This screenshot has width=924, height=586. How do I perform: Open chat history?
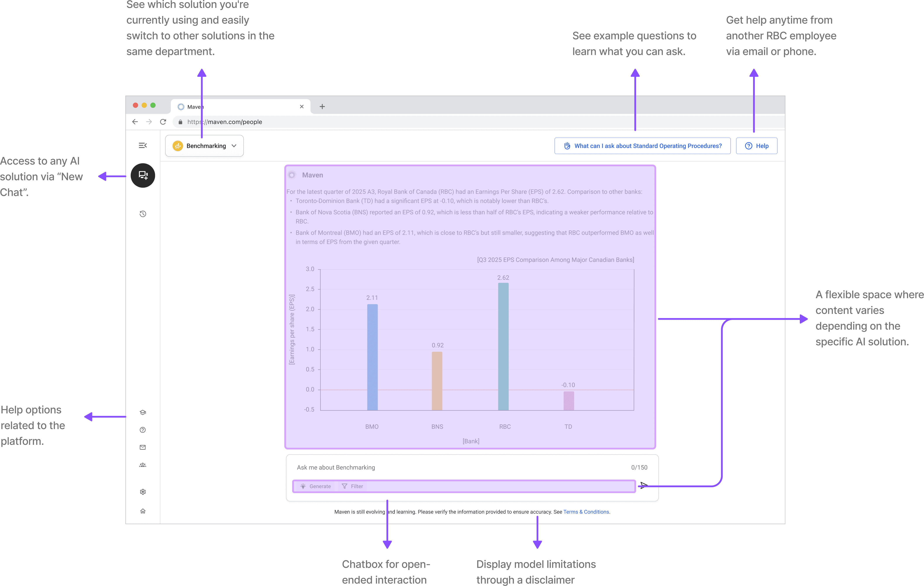pyautogui.click(x=143, y=214)
